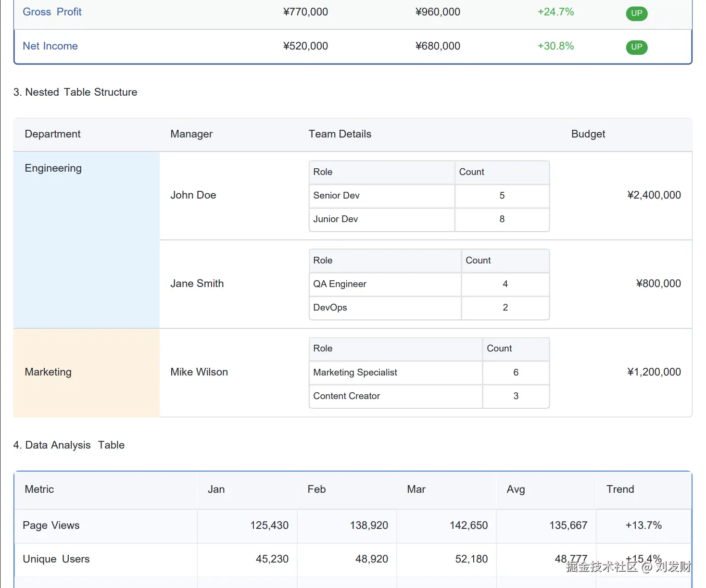The image size is (706, 588).
Task: Select the Page Views row label
Action: [x=51, y=525]
